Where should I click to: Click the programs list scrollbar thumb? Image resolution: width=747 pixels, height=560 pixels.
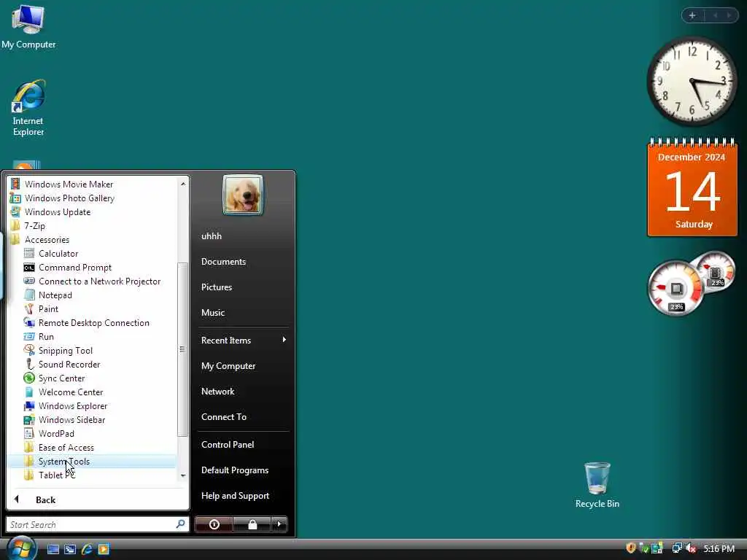(182, 349)
